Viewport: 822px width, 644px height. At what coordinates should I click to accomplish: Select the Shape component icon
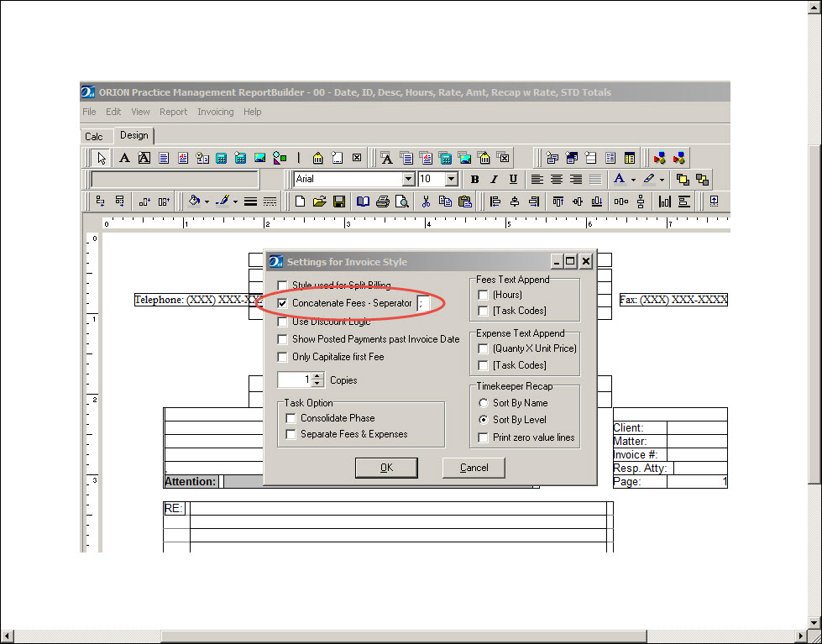280,158
